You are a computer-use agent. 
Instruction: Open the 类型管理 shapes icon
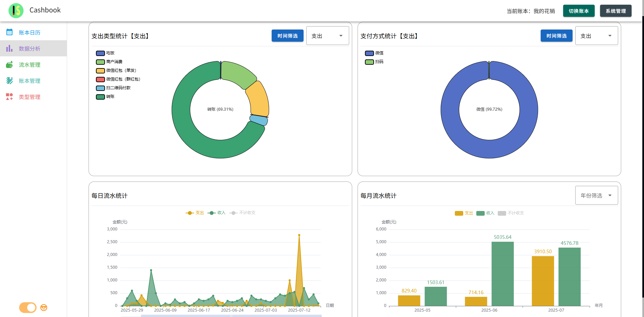point(9,97)
